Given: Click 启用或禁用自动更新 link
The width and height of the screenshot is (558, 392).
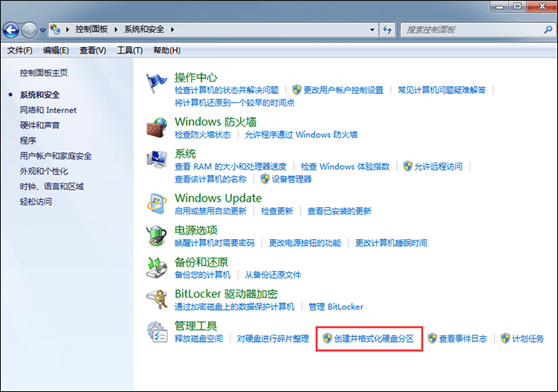Looking at the screenshot, I should (210, 211).
